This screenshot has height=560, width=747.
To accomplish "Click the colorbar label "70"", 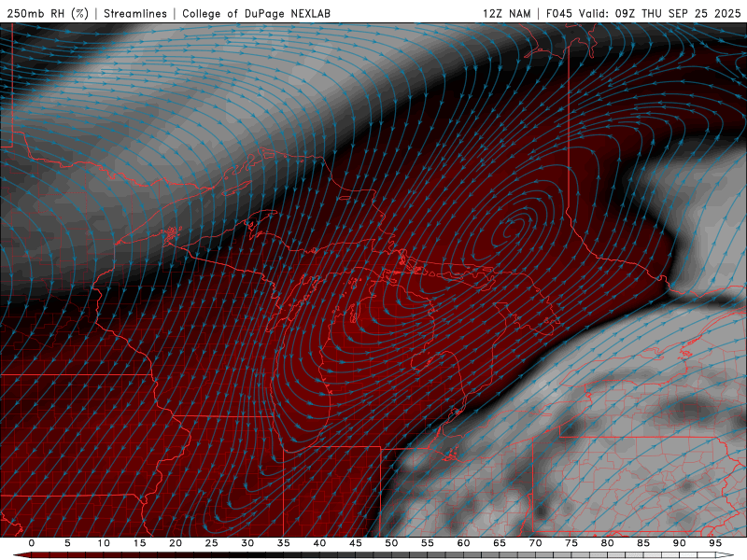I will [x=535, y=543].
